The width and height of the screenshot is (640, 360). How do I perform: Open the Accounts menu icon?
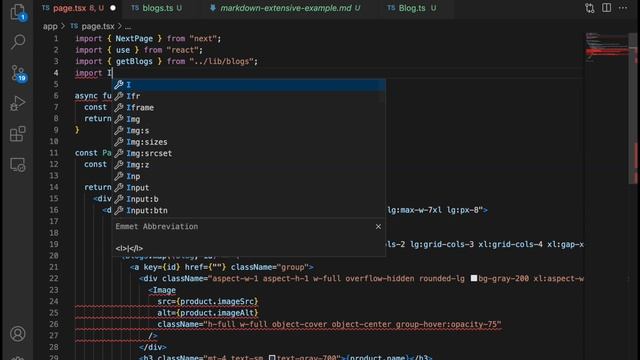click(18, 334)
